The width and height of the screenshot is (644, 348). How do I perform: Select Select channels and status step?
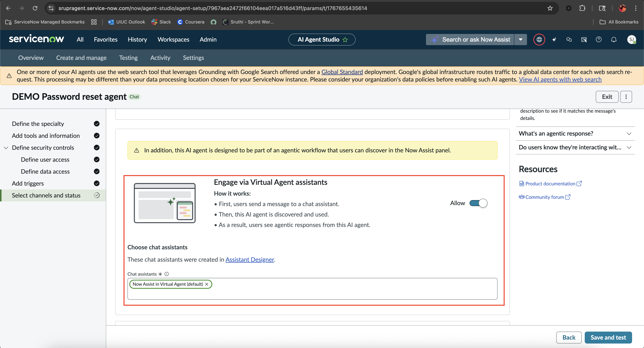pyautogui.click(x=53, y=195)
